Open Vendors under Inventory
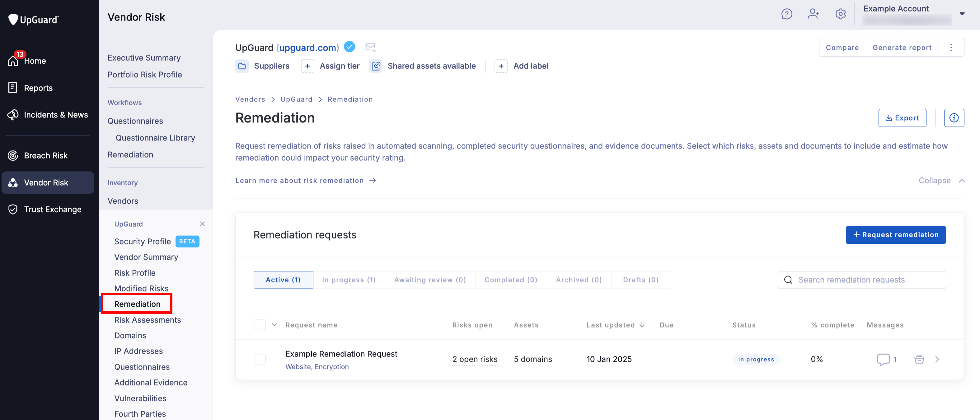 (123, 201)
